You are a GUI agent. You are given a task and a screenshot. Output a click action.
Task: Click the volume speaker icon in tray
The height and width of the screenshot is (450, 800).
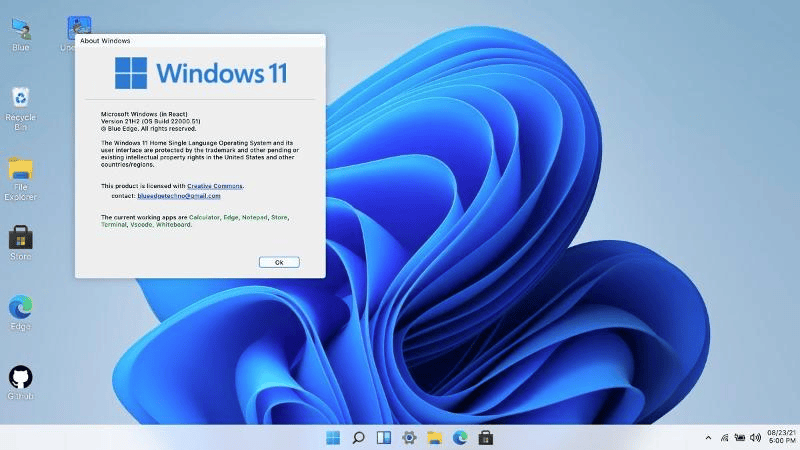[x=755, y=438]
